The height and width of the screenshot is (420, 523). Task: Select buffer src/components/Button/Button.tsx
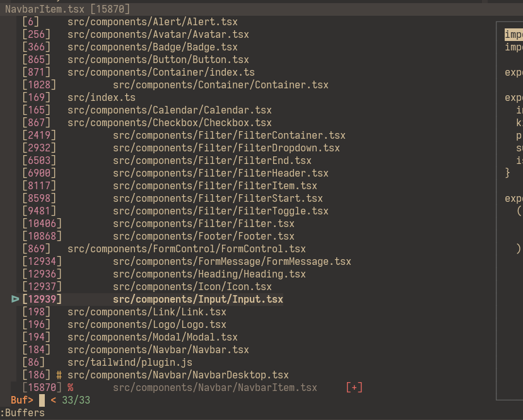[x=158, y=60]
